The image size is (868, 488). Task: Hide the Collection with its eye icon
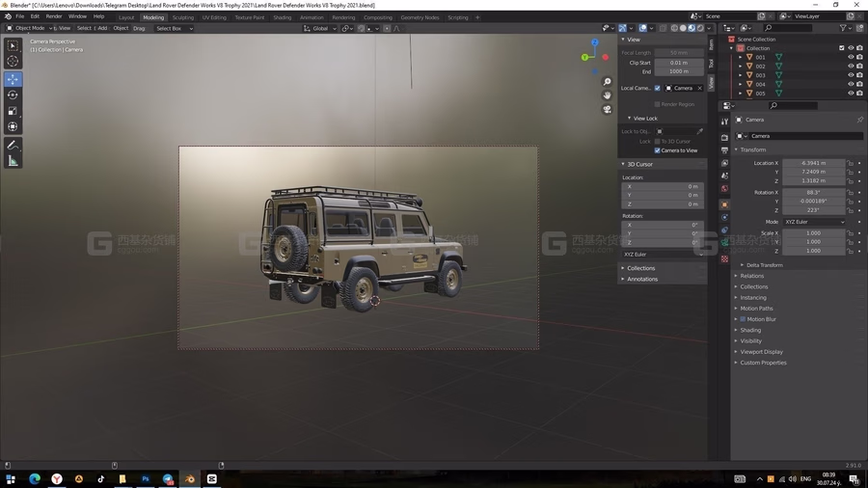851,48
